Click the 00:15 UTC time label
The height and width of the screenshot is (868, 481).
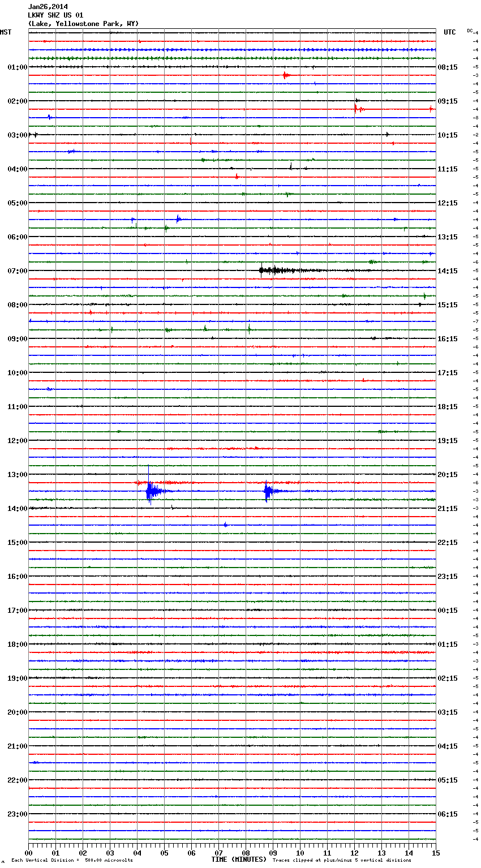448,611
